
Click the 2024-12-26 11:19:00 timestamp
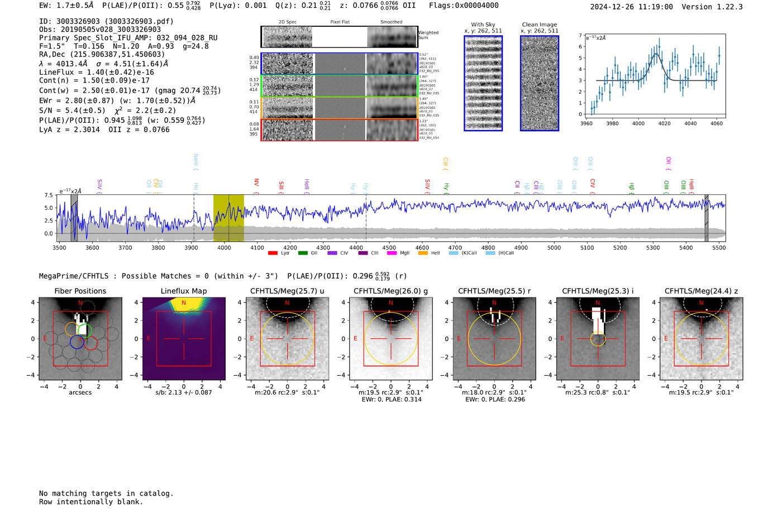(631, 7)
